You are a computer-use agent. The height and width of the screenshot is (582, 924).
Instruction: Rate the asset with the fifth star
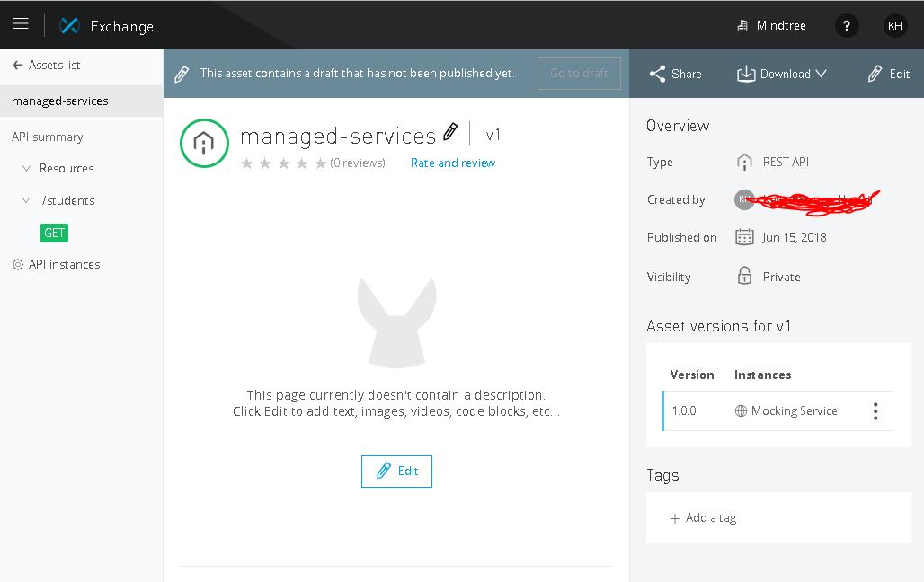pos(321,163)
